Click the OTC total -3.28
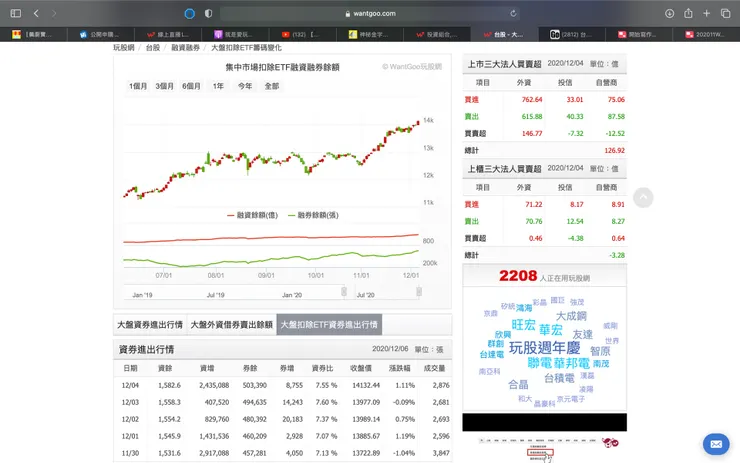 [617, 255]
